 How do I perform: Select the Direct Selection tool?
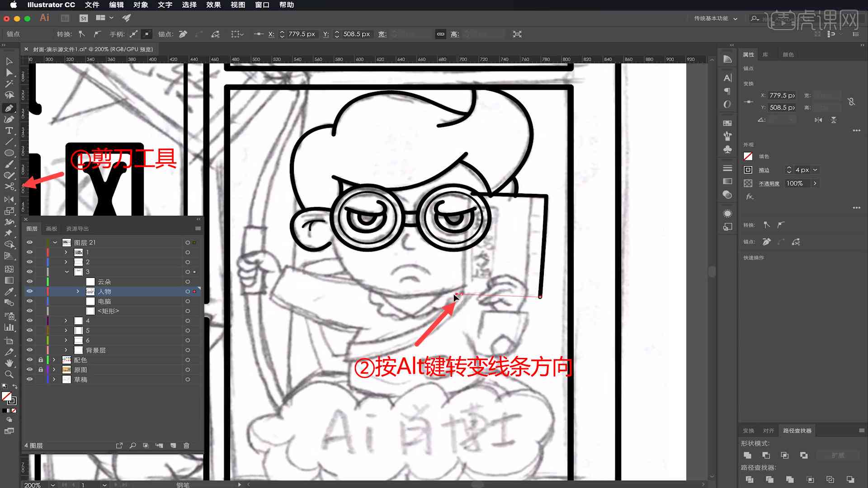[8, 72]
